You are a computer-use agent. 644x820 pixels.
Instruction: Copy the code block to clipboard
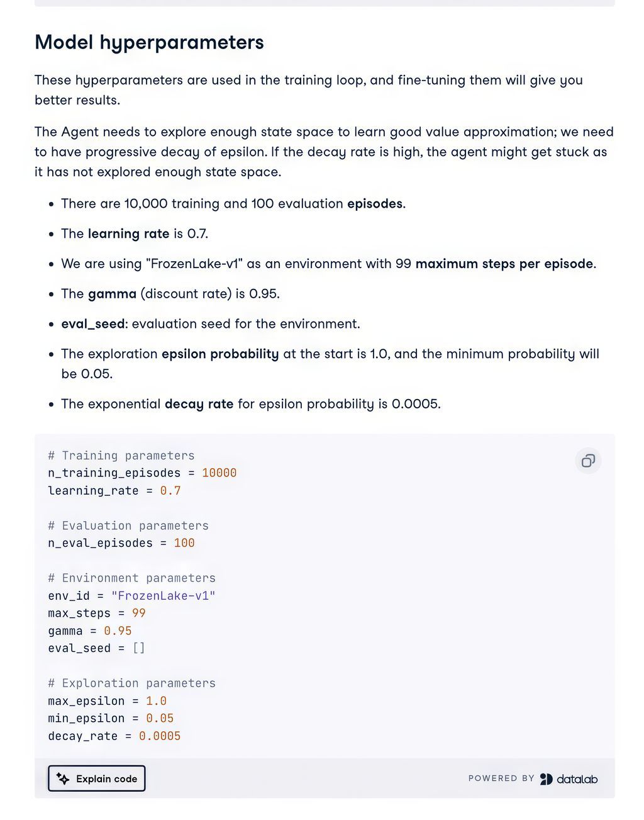click(588, 461)
